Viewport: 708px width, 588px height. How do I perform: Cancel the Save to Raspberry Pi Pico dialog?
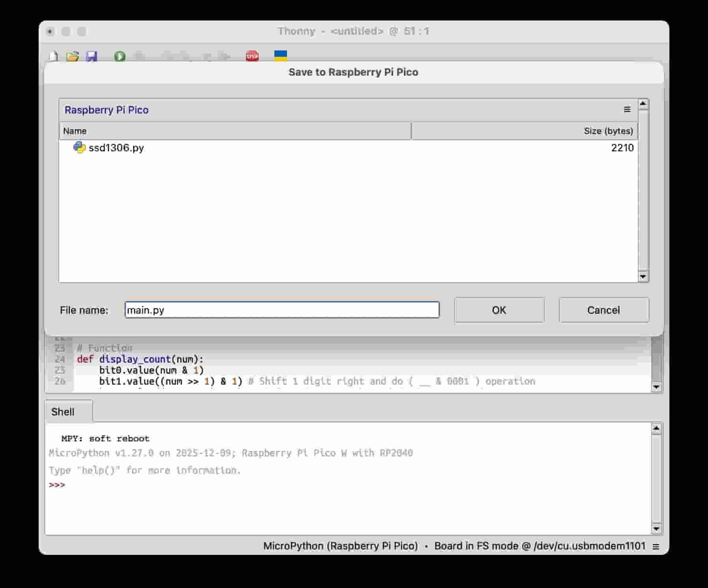coord(604,310)
